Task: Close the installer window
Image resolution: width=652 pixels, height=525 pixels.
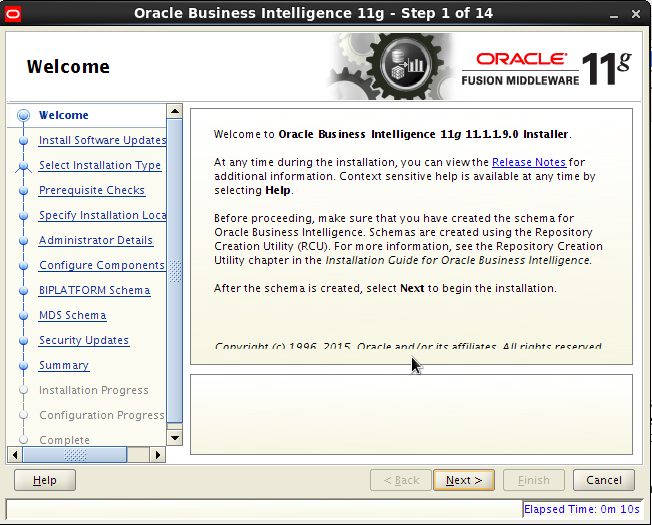Action: tap(636, 14)
